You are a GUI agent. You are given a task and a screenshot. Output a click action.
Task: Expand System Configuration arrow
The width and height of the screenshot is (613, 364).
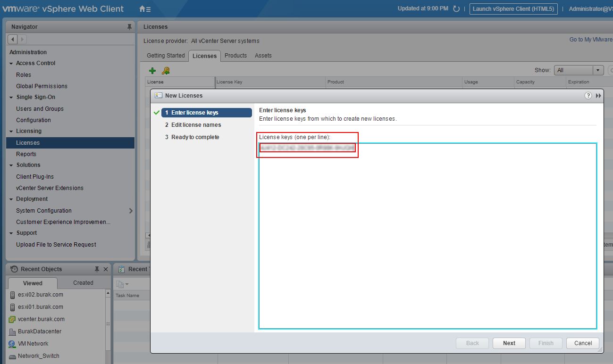point(131,211)
